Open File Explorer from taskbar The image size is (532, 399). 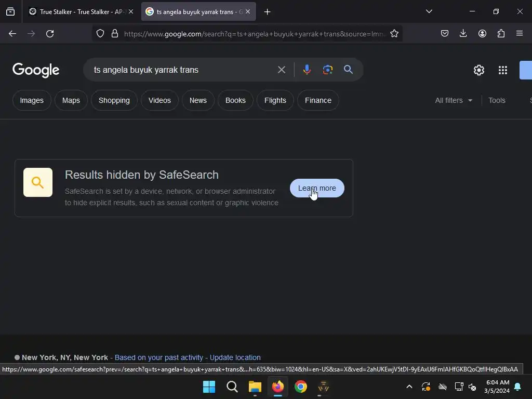[255, 387]
